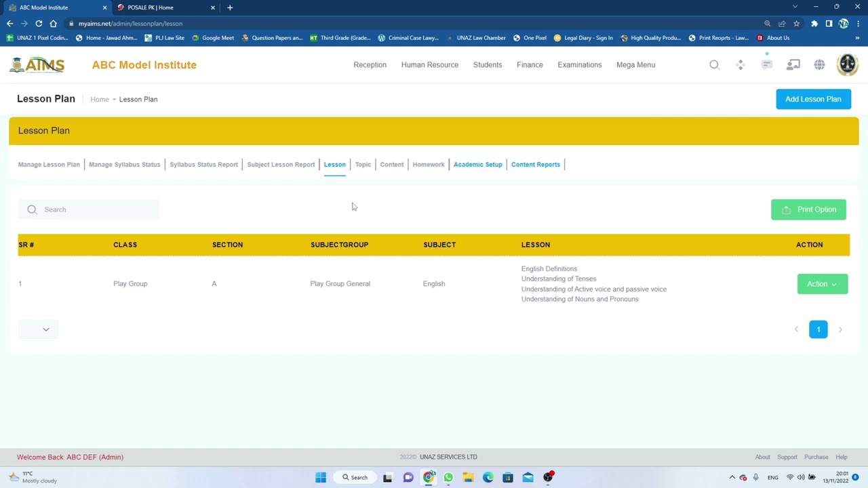This screenshot has width=868, height=488.
Task: Open Mail app from the taskbar
Action: click(x=528, y=478)
